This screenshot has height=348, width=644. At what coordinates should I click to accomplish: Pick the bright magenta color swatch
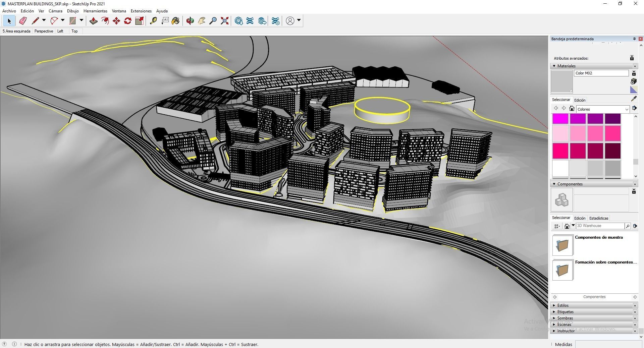pos(560,119)
